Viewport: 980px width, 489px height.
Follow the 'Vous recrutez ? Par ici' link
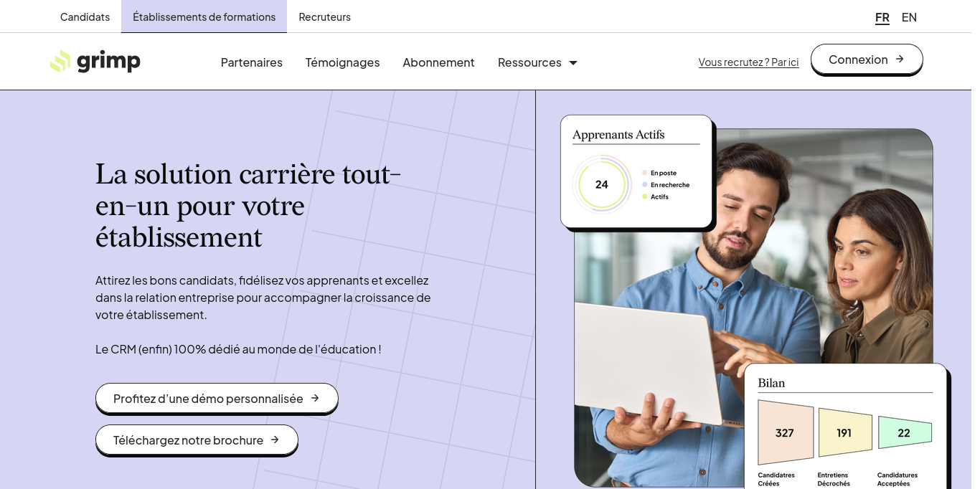(748, 62)
